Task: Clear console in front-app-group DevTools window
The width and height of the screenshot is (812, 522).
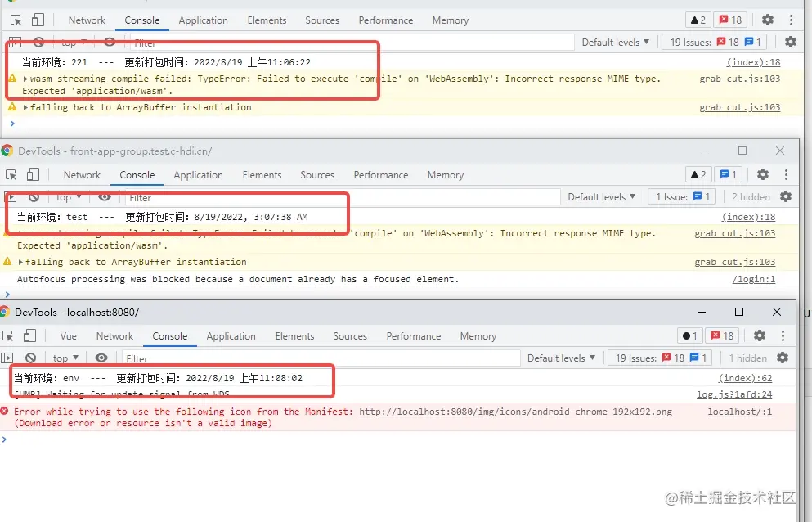Action: [34, 197]
